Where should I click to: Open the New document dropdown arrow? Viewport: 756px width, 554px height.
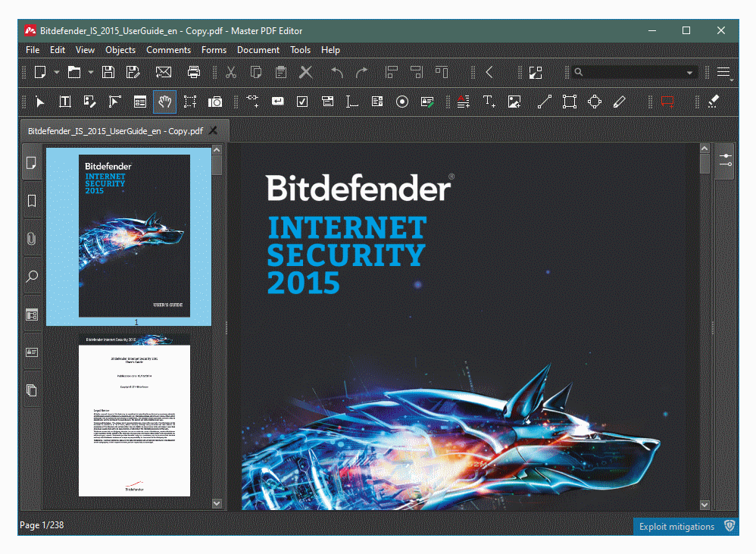pyautogui.click(x=56, y=72)
